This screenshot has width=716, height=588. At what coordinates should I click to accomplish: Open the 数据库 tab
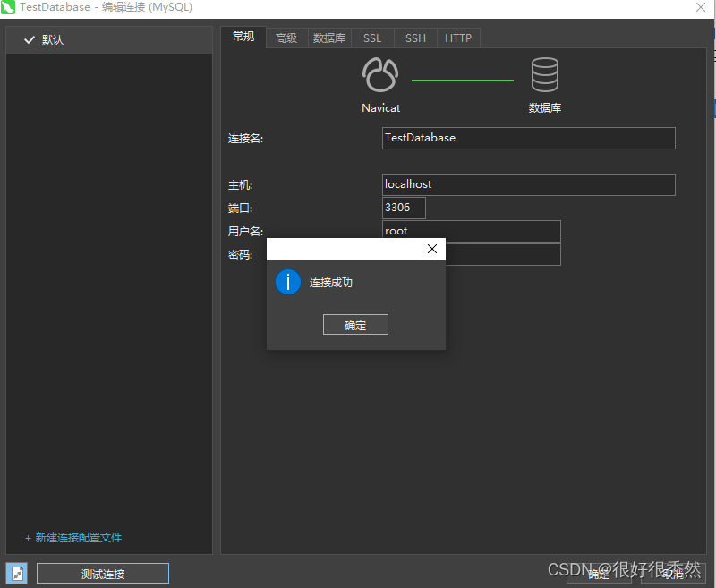(x=329, y=38)
